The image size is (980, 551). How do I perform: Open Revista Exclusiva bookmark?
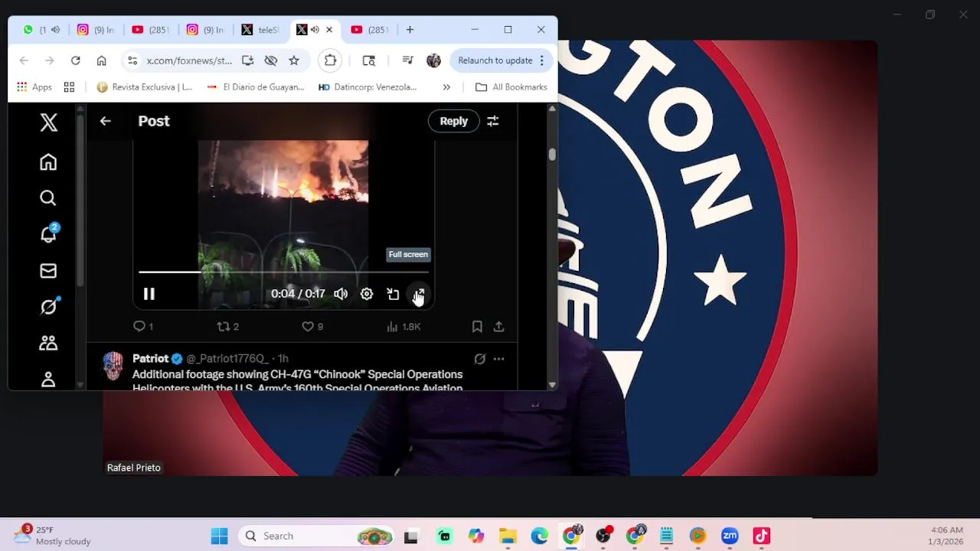(145, 87)
